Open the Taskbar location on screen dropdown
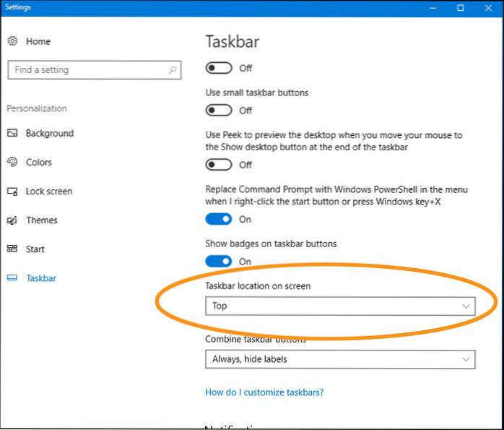Screen dimensions: 504x430 [340, 306]
